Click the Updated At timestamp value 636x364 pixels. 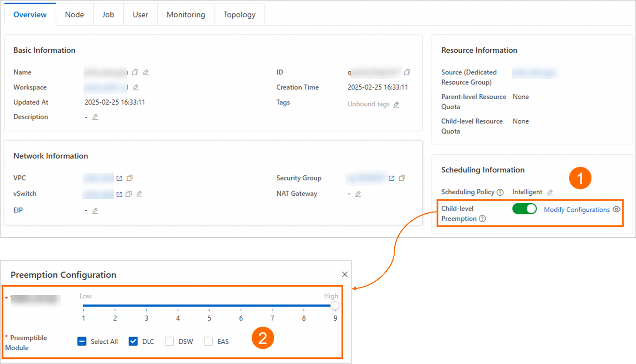(x=115, y=102)
